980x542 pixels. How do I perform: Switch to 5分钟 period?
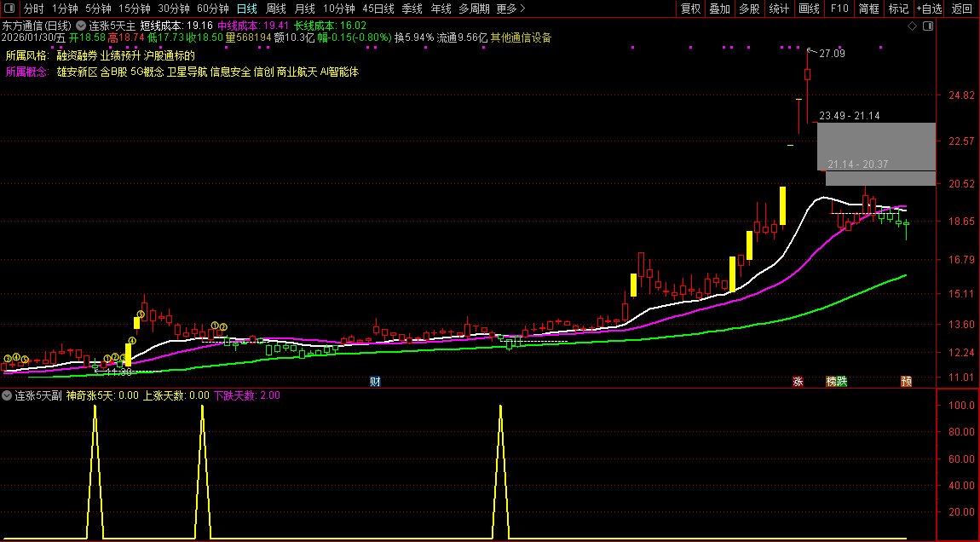pyautogui.click(x=98, y=9)
